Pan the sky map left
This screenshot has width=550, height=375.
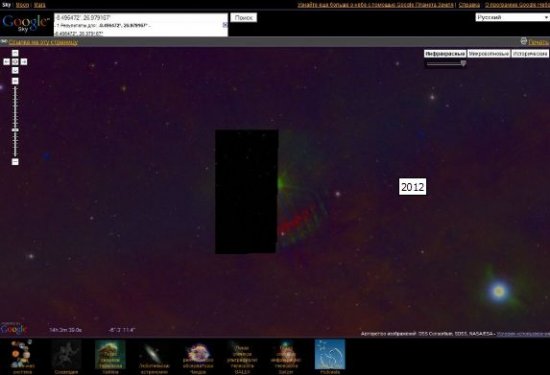[7, 62]
